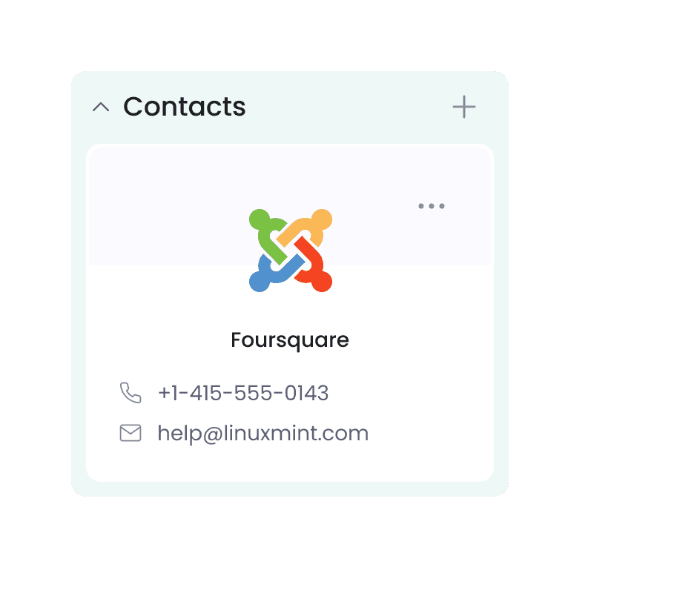Select the Foursquare contact name

click(x=290, y=340)
